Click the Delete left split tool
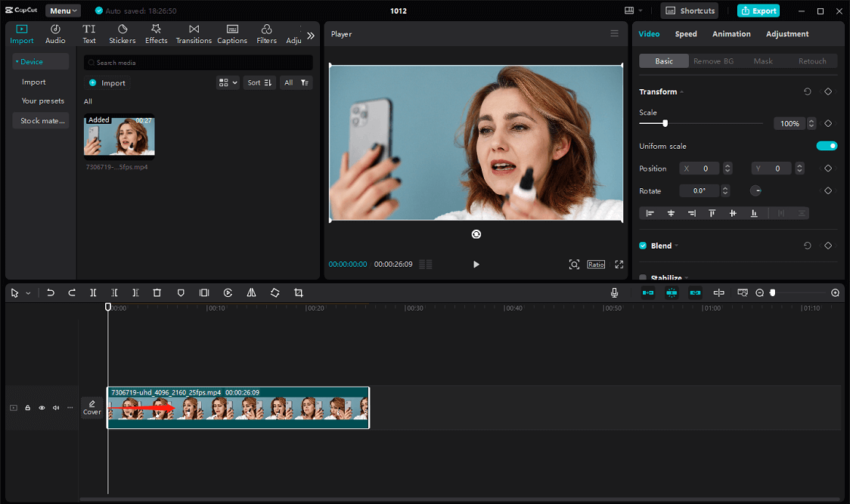 pos(114,292)
